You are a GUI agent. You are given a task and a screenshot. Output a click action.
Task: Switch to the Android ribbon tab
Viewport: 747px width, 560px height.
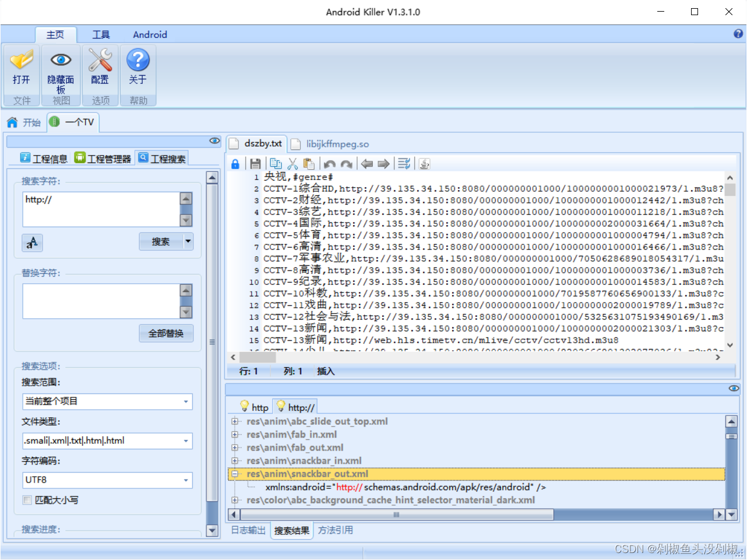click(x=150, y=34)
